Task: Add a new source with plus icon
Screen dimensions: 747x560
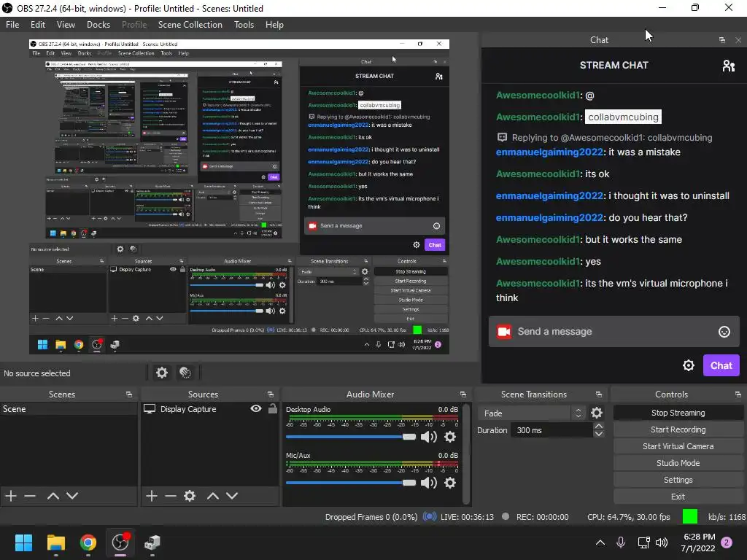Action: point(152,496)
